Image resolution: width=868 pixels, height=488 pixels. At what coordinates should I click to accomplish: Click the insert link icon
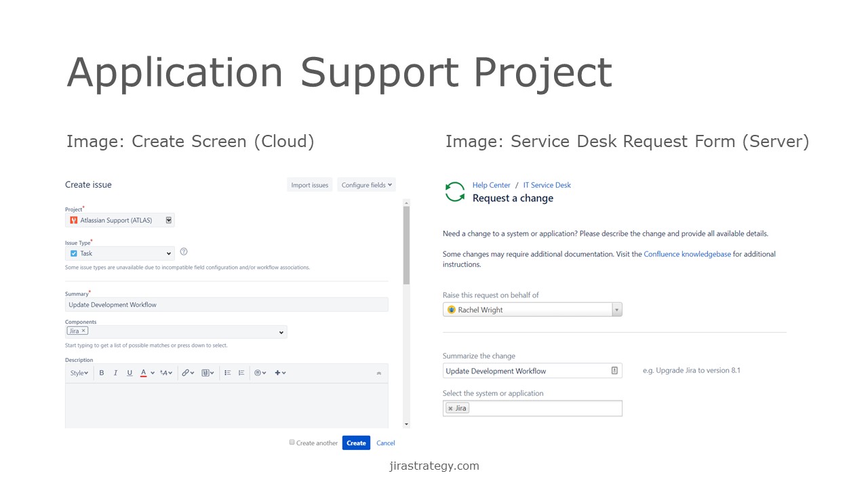click(188, 373)
